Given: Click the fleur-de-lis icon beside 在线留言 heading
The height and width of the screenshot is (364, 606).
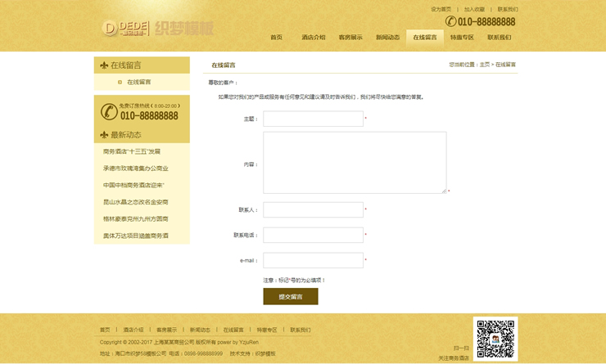Looking at the screenshot, I should click(x=104, y=65).
